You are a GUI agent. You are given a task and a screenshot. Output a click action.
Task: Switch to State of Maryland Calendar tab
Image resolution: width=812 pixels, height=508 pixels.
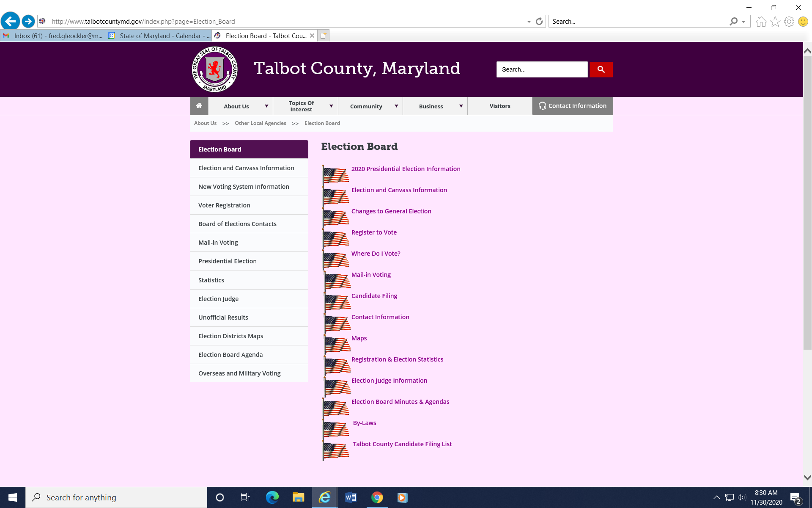point(160,36)
